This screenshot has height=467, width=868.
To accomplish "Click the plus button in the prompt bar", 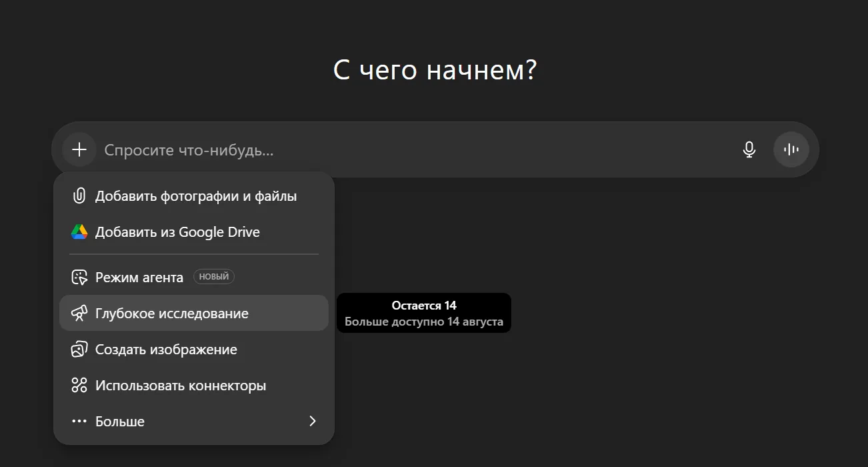I will click(x=79, y=149).
